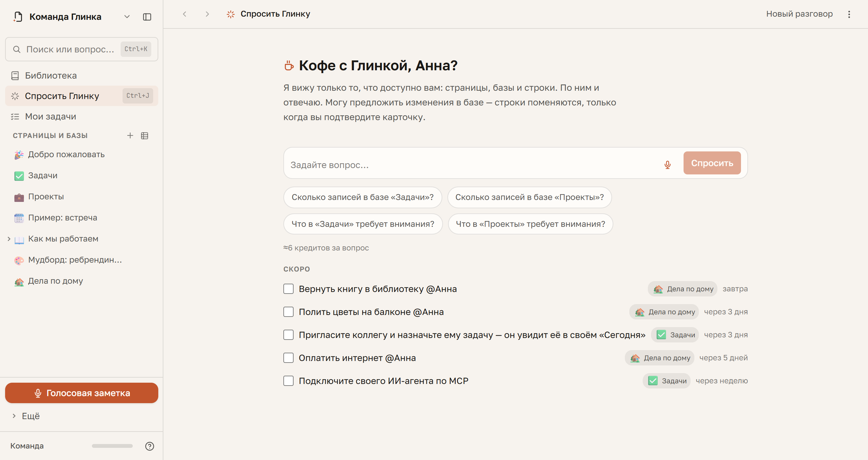Add a new page with plus icon
Viewport: 868px width, 460px height.
click(x=130, y=135)
